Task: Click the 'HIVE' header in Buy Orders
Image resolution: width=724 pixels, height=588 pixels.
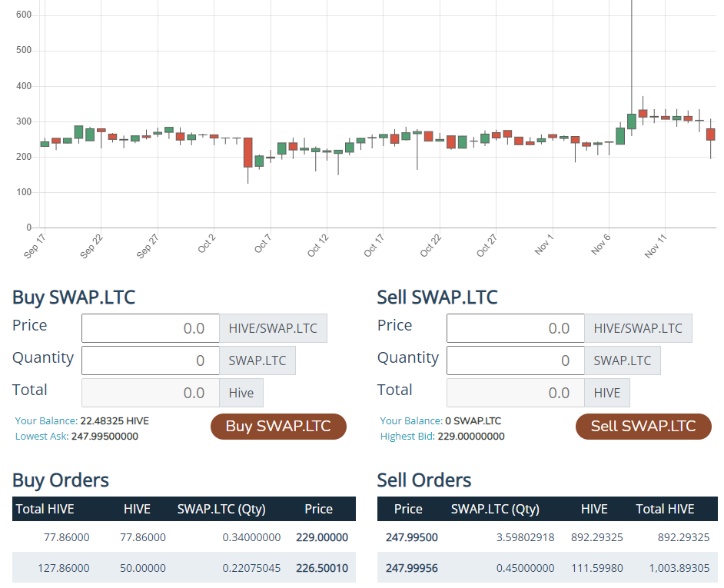Action: 137,509
